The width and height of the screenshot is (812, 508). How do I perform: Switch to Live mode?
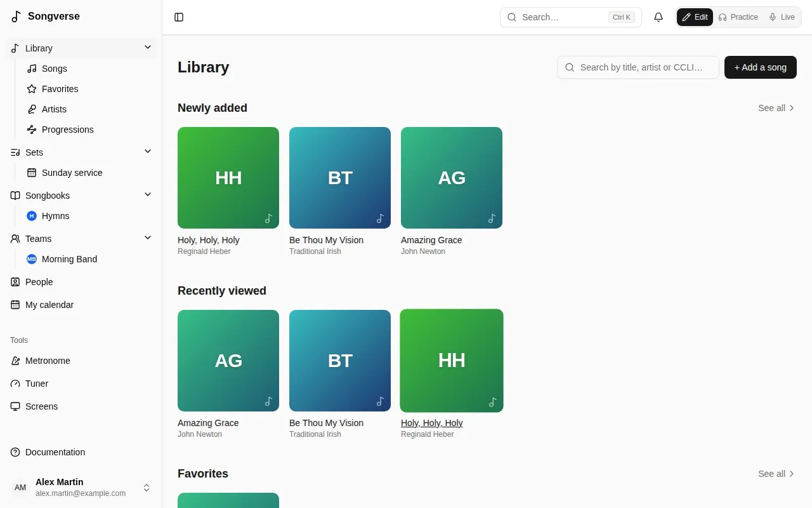coord(782,17)
